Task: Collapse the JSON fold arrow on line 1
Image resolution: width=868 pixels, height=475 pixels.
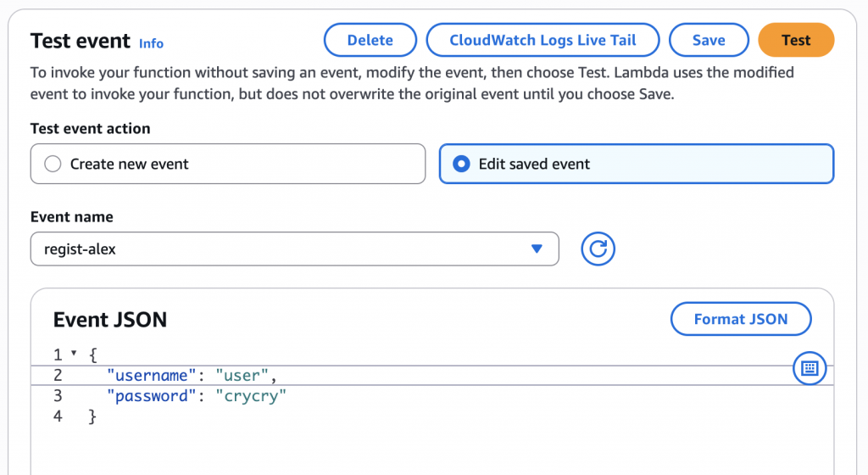Action: pyautogui.click(x=74, y=353)
